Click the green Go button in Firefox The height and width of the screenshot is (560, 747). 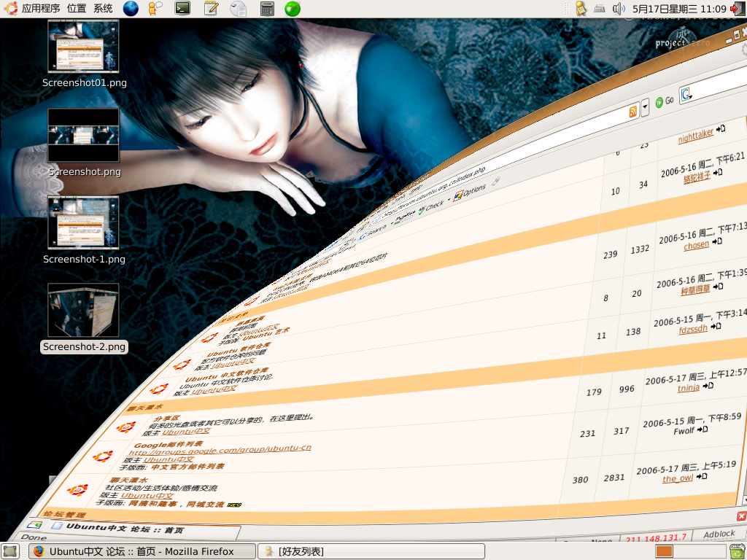(x=665, y=101)
